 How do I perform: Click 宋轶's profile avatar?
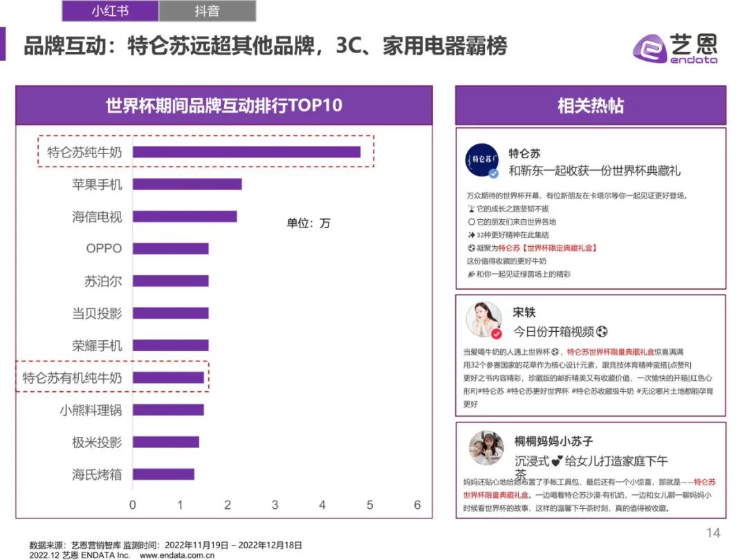click(483, 319)
